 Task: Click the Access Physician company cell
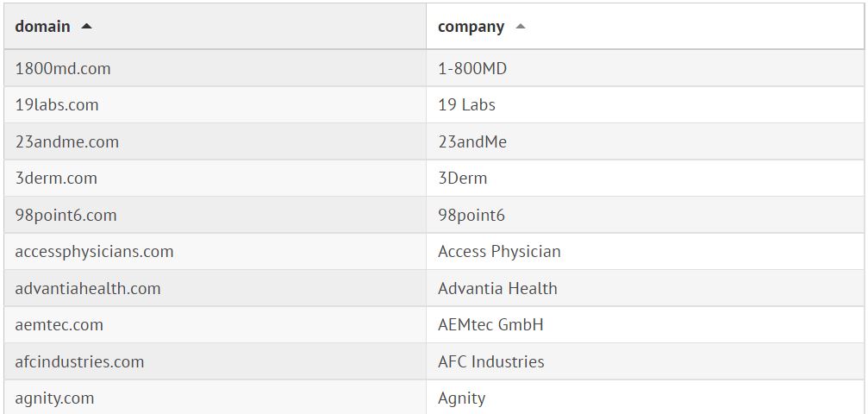point(499,252)
